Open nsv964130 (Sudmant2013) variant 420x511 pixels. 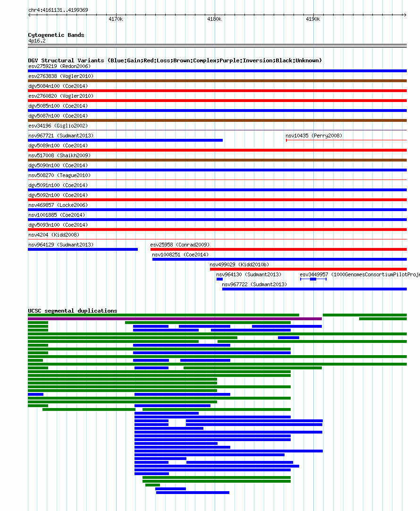tap(249, 274)
